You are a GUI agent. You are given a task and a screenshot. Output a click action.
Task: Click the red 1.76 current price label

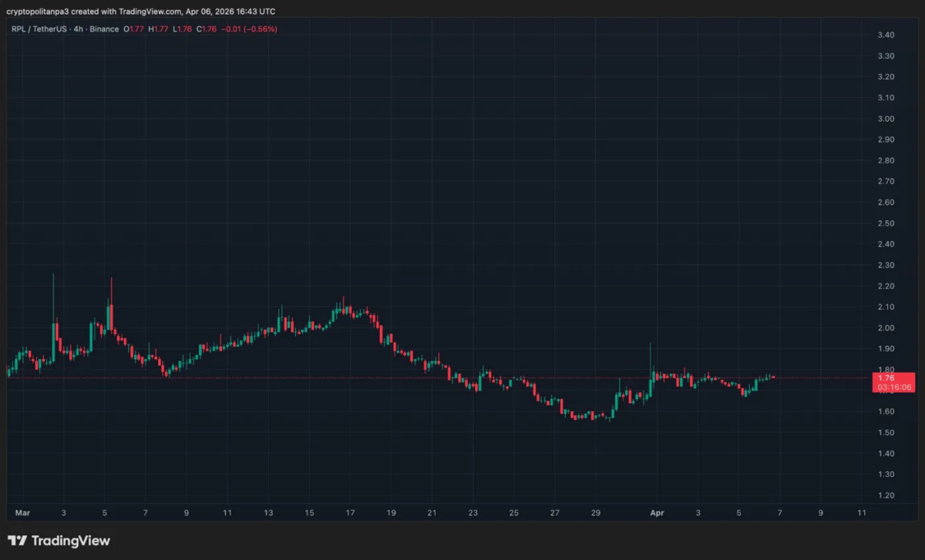886,377
